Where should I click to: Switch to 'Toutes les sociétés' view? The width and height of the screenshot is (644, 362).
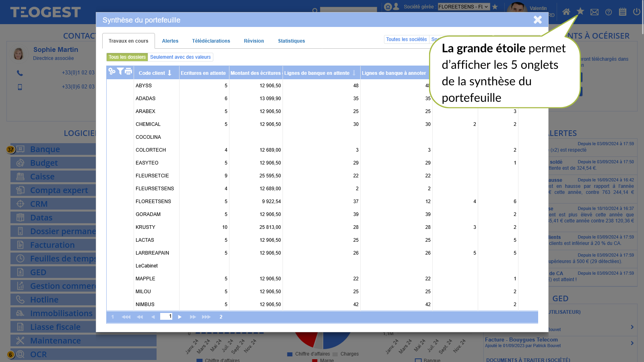point(406,39)
